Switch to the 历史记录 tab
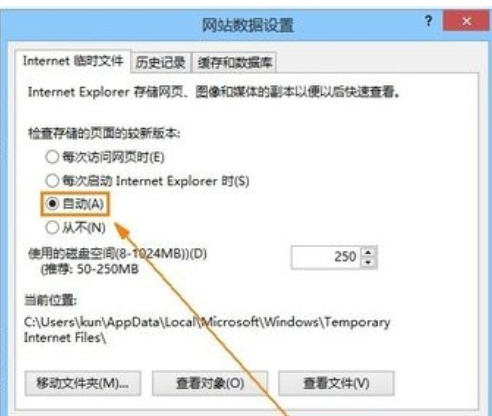The width and height of the screenshot is (492, 416). click(160, 62)
